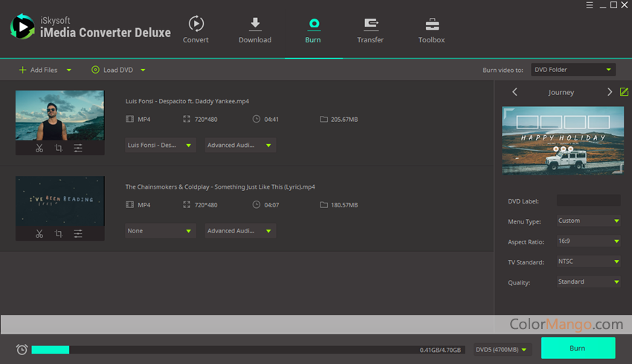Open Advanced Audio dropdown for Chainsmokers video

coord(240,231)
